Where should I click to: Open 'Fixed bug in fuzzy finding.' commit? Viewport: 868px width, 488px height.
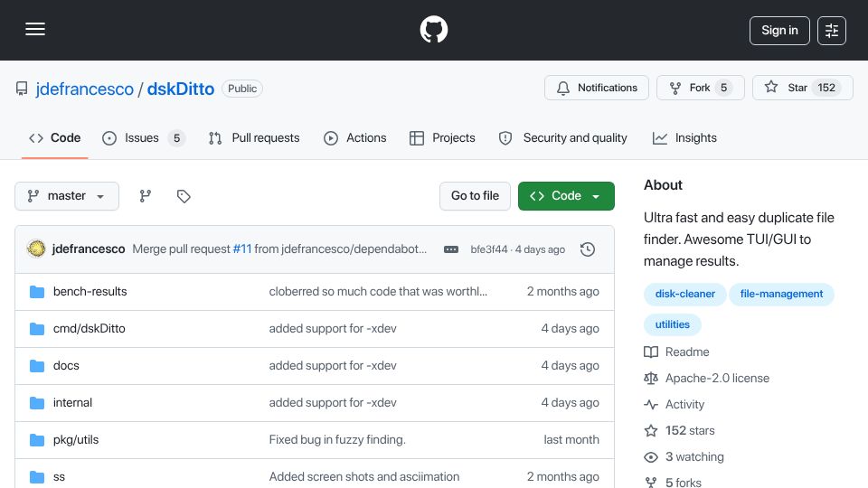[x=337, y=440]
